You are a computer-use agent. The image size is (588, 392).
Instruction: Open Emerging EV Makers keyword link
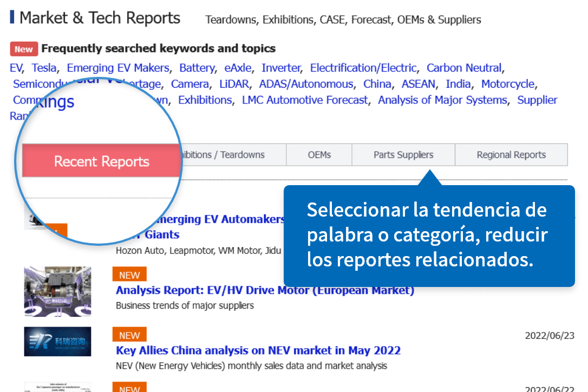click(x=117, y=68)
